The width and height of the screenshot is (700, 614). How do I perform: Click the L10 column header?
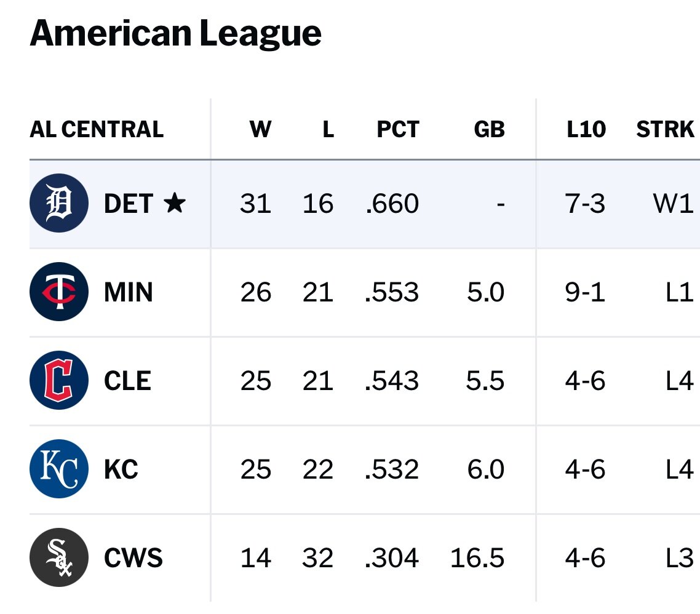pyautogui.click(x=586, y=129)
